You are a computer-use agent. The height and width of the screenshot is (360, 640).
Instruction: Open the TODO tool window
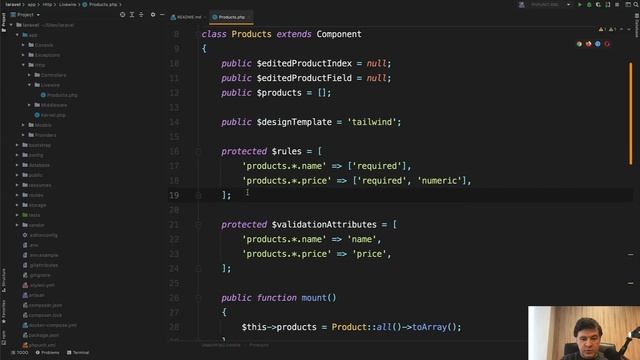pyautogui.click(x=20, y=353)
